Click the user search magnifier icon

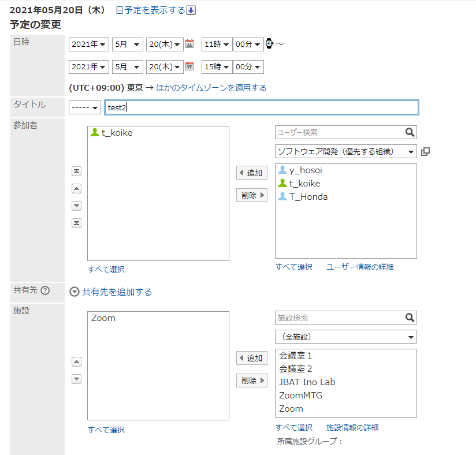(x=410, y=132)
